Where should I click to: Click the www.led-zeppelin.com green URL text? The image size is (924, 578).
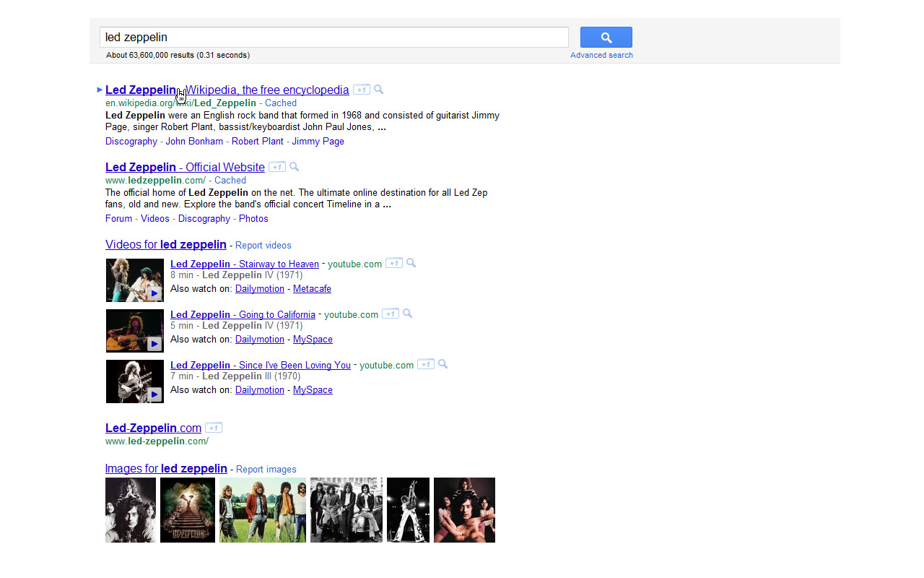tap(157, 441)
